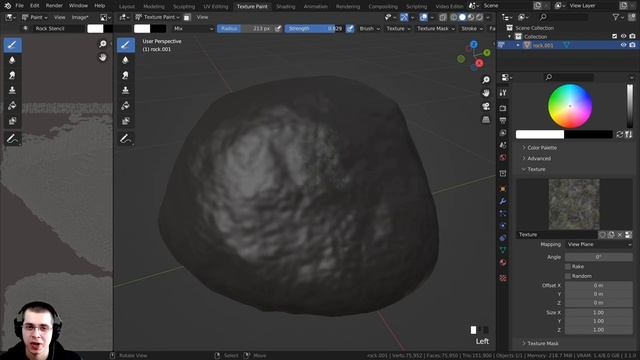Select the Soften tool in 3D viewport
640x360 pixels.
click(x=126, y=60)
